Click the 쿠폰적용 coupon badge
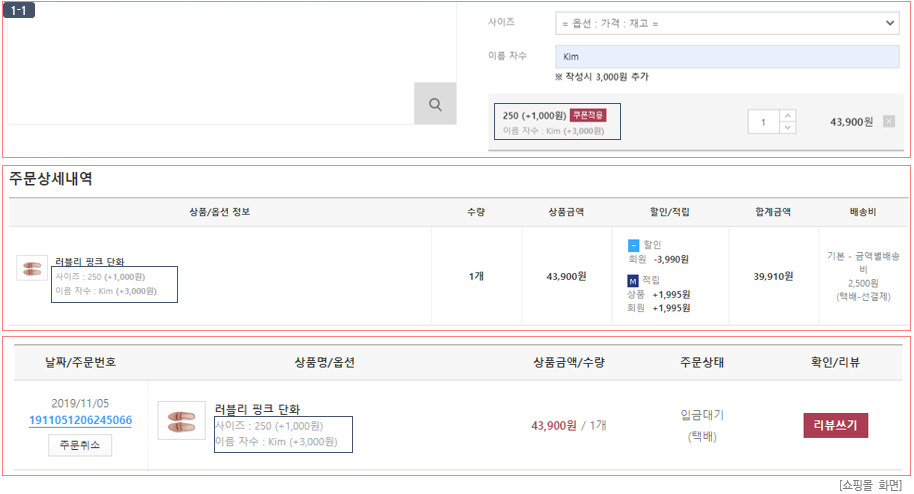The width and height of the screenshot is (914, 494). (x=588, y=116)
